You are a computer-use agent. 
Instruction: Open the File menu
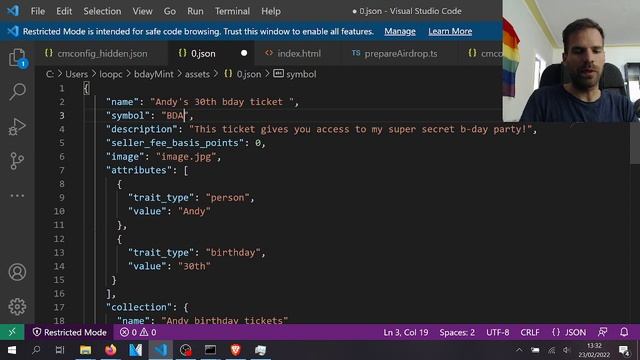(38, 11)
